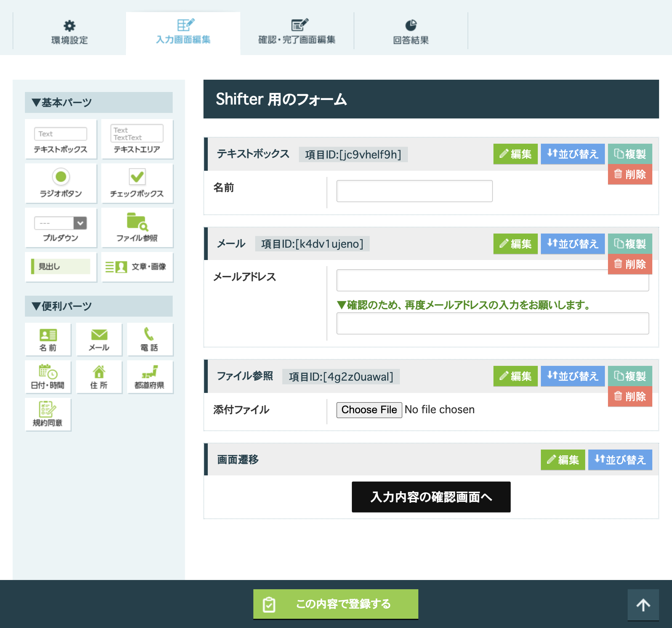Image resolution: width=672 pixels, height=628 pixels.
Task: Add a ファイル参照 part from palette
Action: click(x=137, y=228)
